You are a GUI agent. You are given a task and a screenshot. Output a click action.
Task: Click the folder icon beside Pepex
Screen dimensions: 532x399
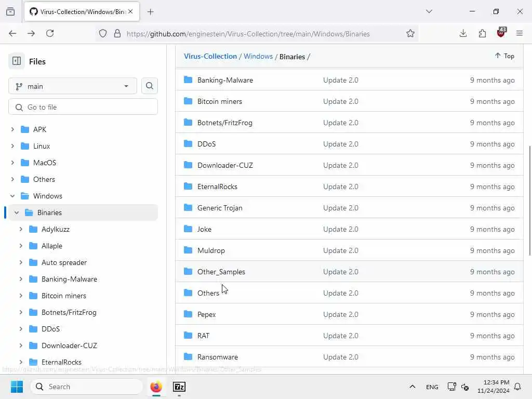click(x=188, y=314)
